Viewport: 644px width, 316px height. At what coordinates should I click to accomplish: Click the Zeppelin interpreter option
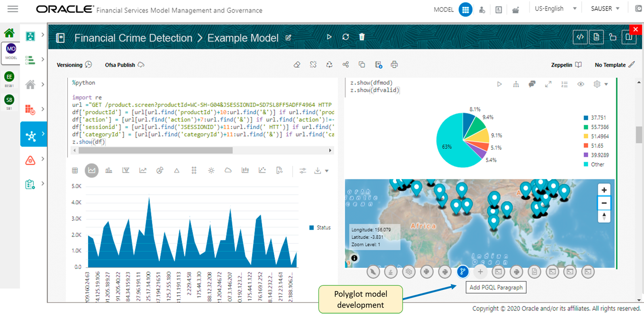(x=566, y=65)
